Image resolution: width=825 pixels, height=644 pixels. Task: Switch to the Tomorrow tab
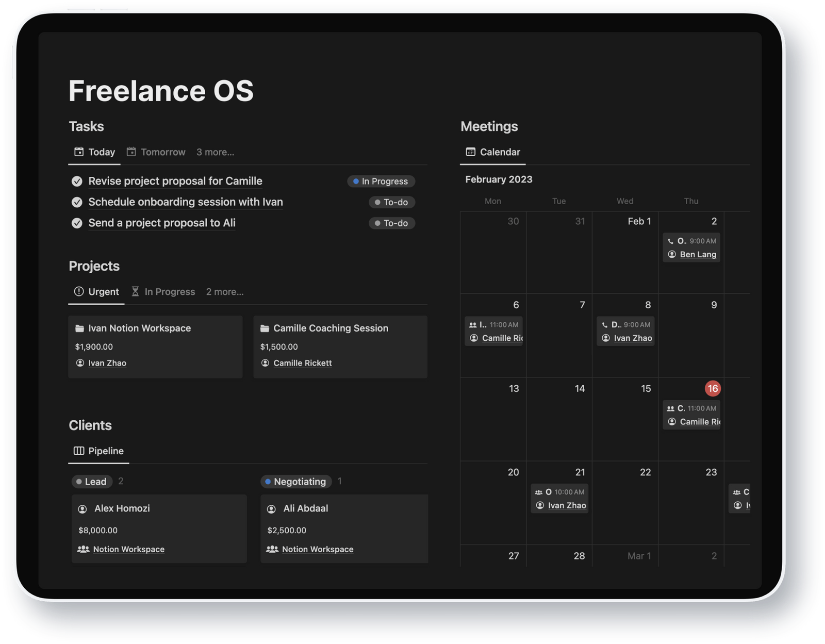(163, 152)
